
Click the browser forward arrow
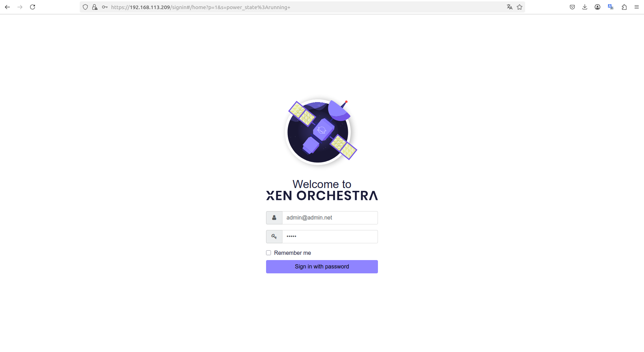click(x=20, y=7)
